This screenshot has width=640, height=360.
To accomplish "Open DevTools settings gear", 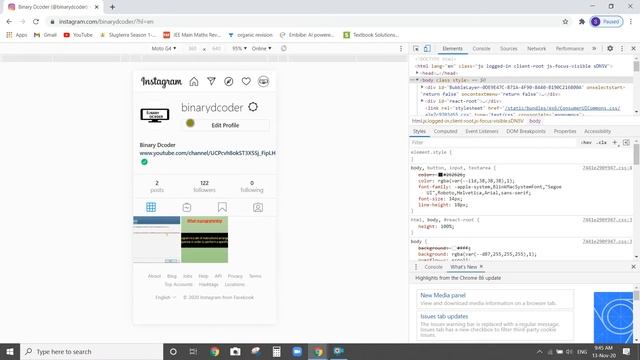I will (610, 48).
